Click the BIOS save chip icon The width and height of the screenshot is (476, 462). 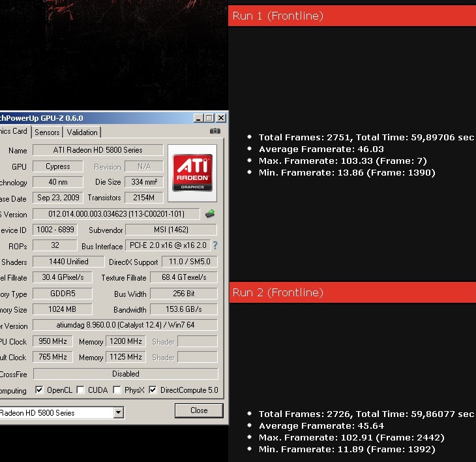[210, 213]
